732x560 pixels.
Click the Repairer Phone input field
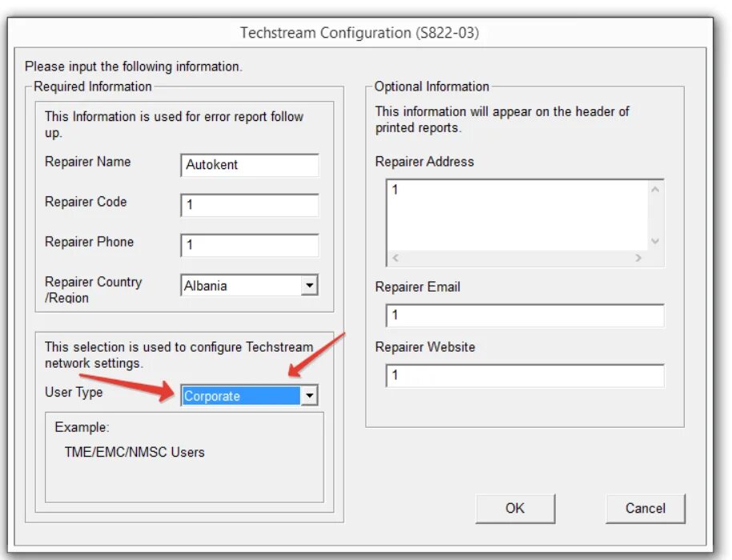click(x=250, y=245)
